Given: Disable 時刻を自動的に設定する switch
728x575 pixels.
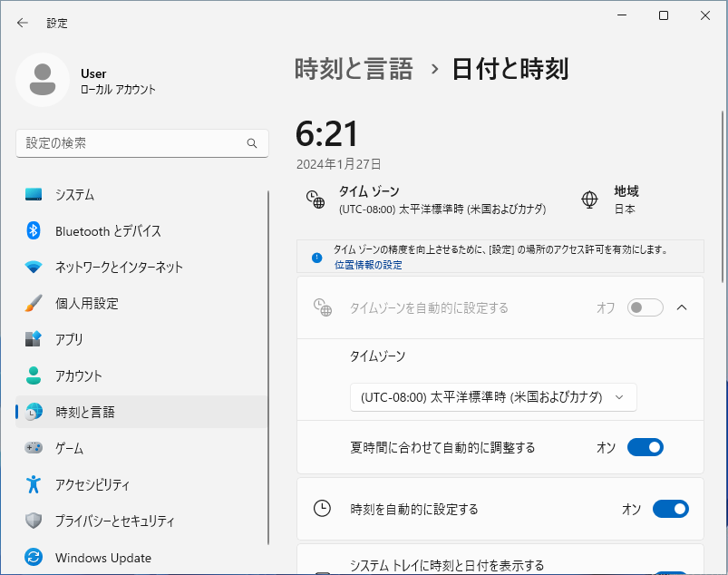Looking at the screenshot, I should (670, 509).
